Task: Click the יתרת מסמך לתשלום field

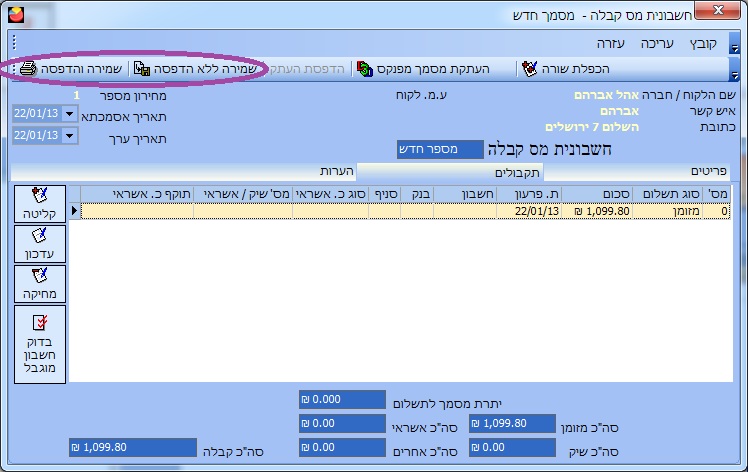Action: (x=342, y=399)
